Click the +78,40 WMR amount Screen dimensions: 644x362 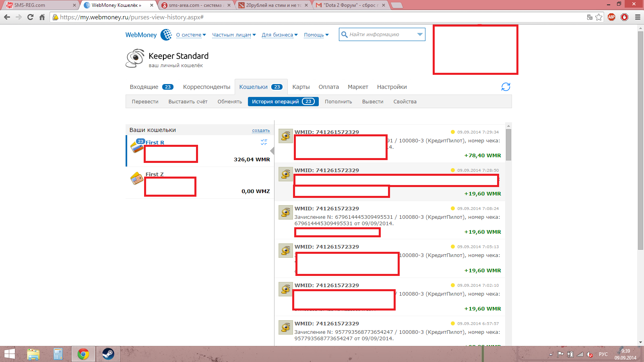tap(483, 156)
